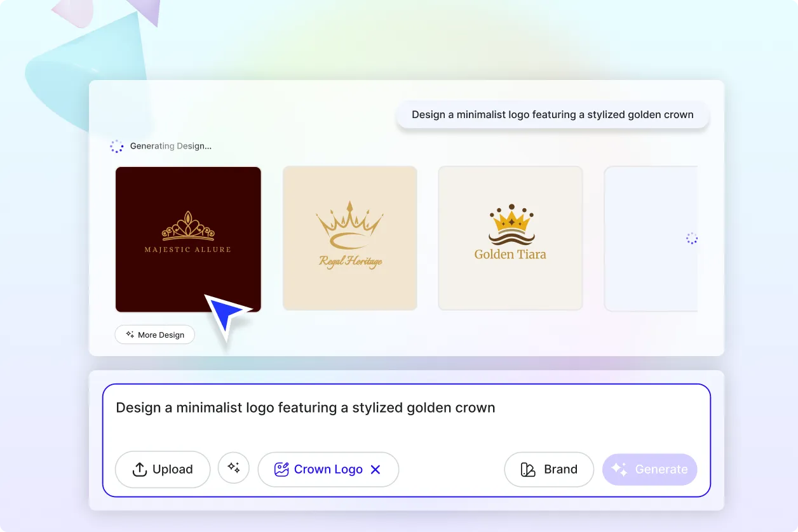Click the upload arrow icon

pyautogui.click(x=139, y=469)
